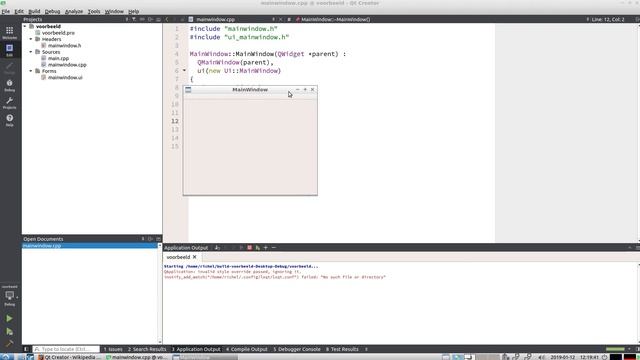The height and width of the screenshot is (360, 640).
Task: Click the green Run button
Action: click(x=9, y=318)
